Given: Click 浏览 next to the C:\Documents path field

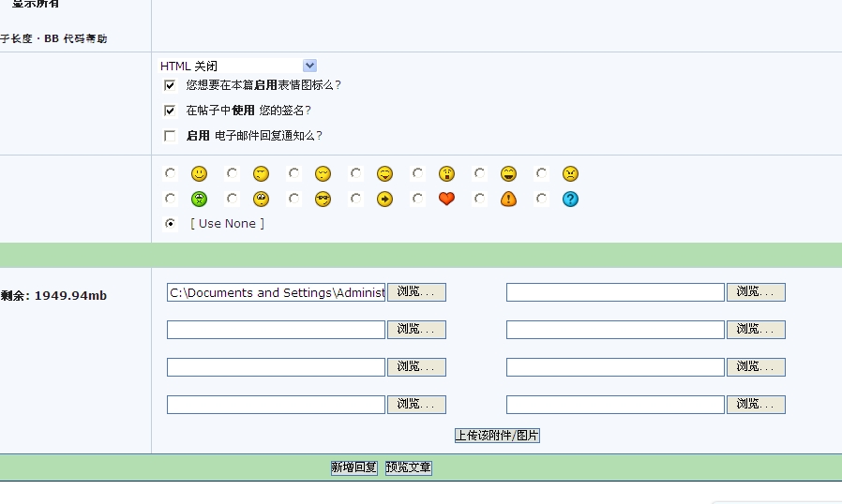Looking at the screenshot, I should [x=416, y=292].
